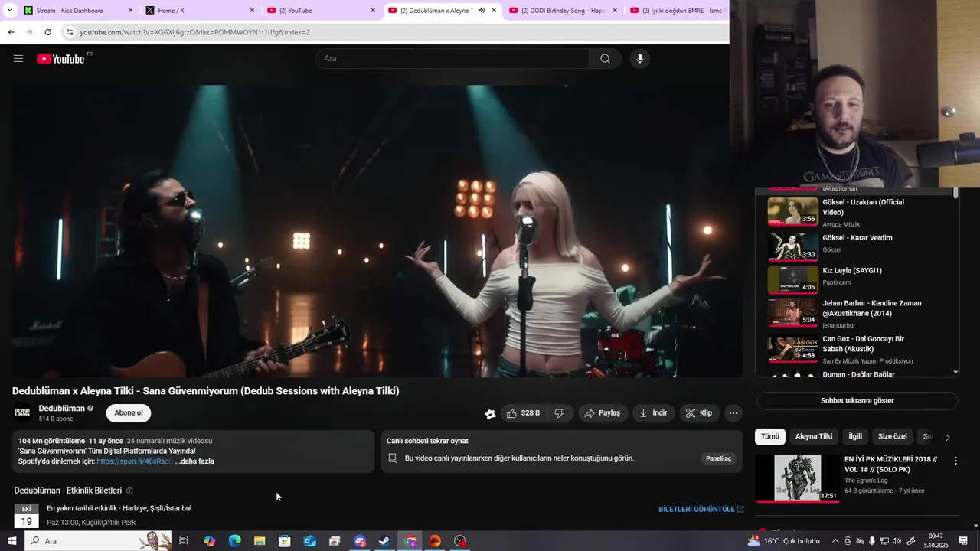
Task: Reload the page in Chrome
Action: 47,32
